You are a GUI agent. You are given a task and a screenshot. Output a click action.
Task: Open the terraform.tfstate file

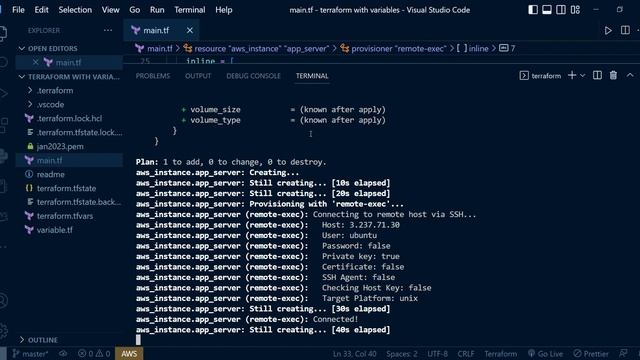67,188
